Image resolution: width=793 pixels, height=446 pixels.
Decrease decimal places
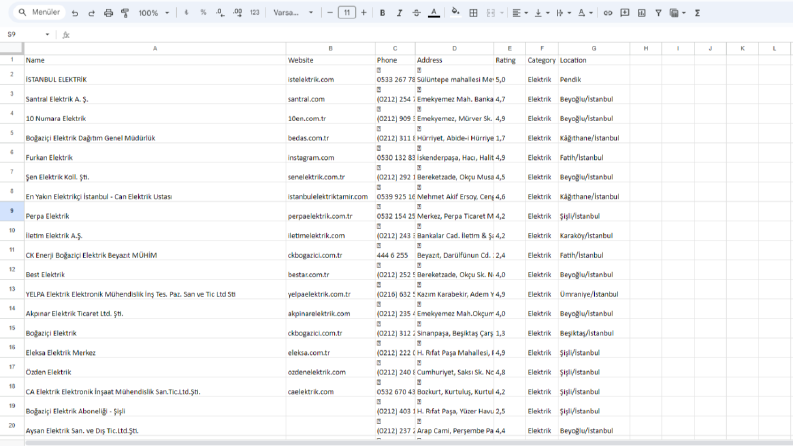pyautogui.click(x=220, y=13)
